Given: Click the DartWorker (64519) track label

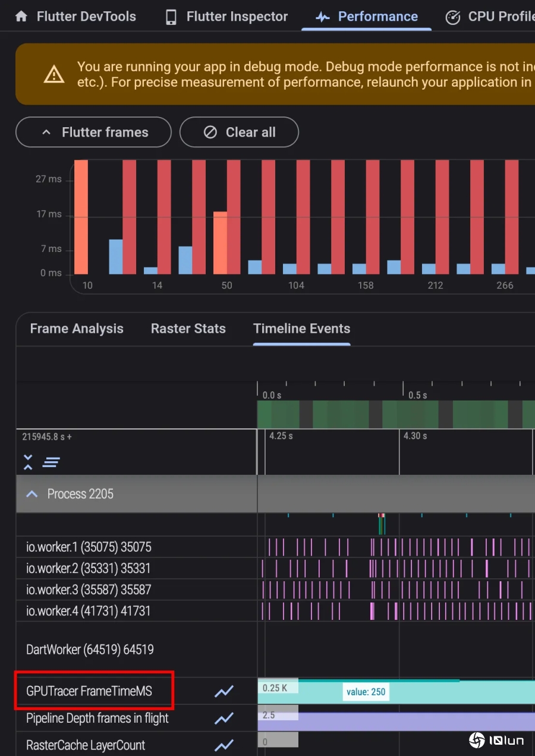Looking at the screenshot, I should [90, 650].
